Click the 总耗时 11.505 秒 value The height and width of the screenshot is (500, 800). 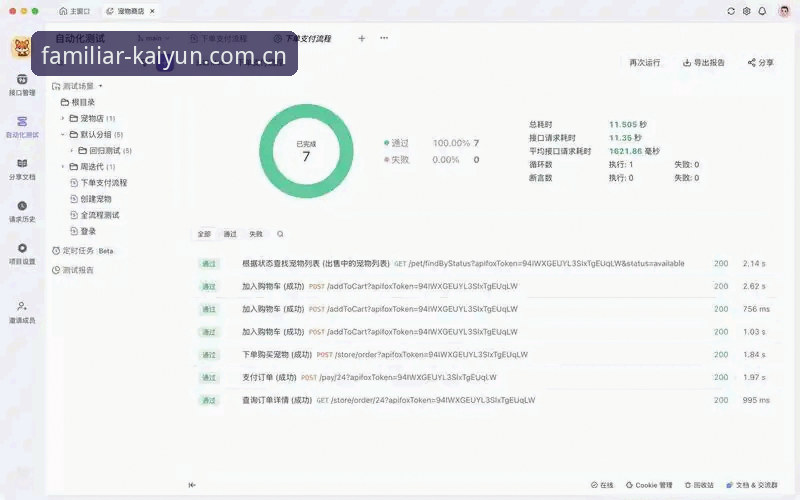(x=628, y=124)
